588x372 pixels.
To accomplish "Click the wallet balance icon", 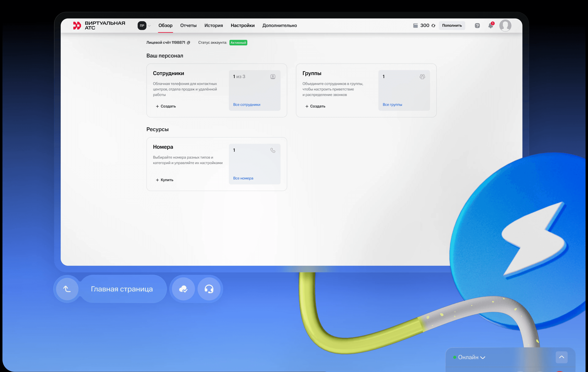I will pyautogui.click(x=415, y=26).
